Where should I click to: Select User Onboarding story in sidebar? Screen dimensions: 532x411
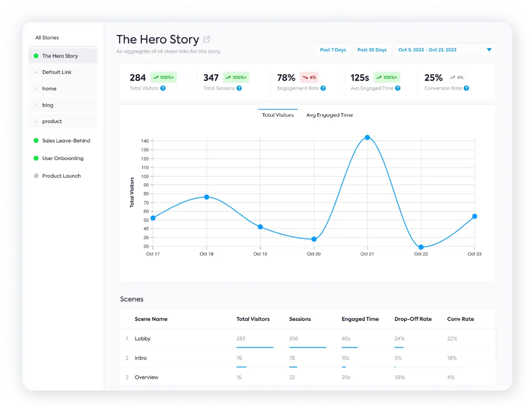pos(63,158)
